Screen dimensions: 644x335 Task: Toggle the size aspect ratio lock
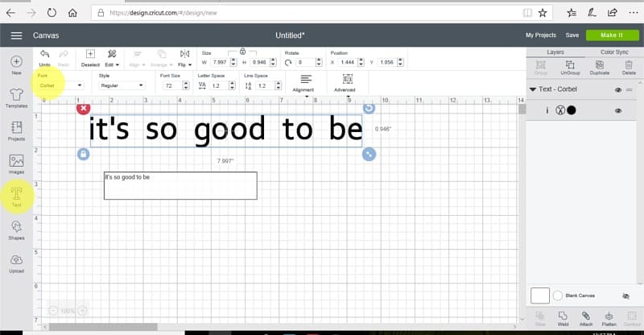coord(242,51)
